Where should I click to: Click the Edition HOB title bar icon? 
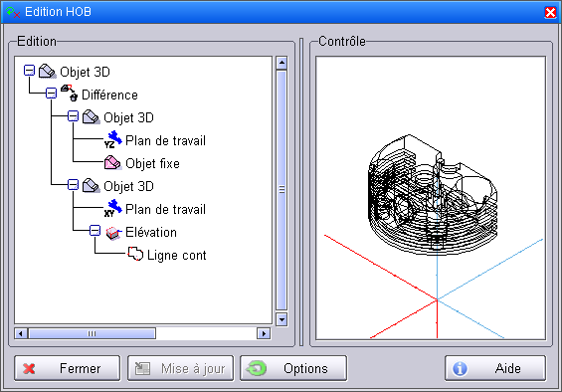13,12
